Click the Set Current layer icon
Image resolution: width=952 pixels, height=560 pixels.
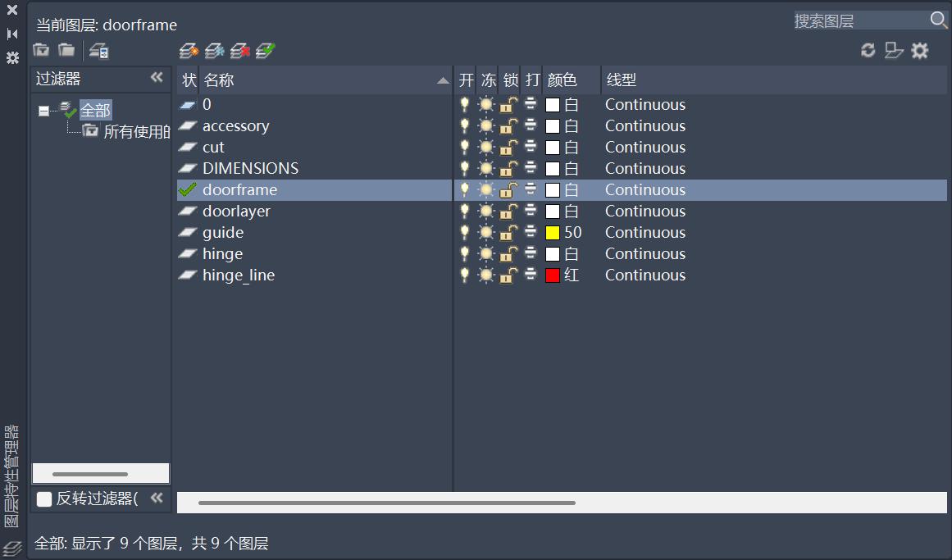click(266, 51)
